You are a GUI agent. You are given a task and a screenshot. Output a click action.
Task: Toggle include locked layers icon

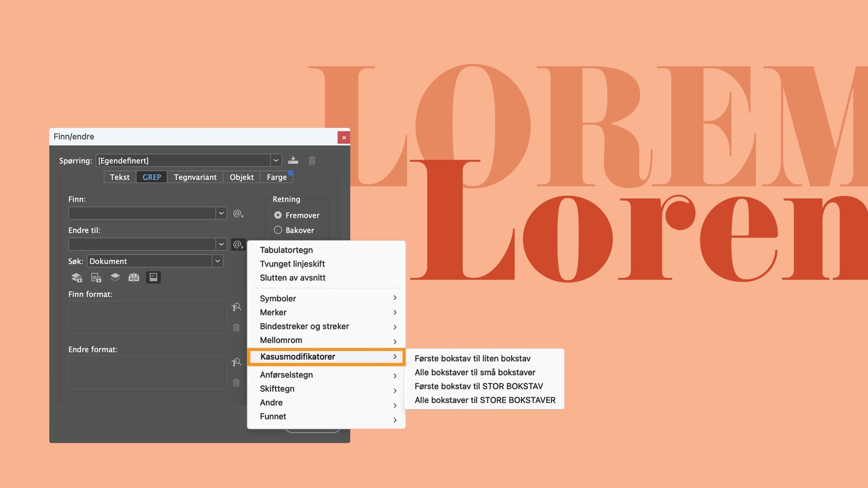76,277
